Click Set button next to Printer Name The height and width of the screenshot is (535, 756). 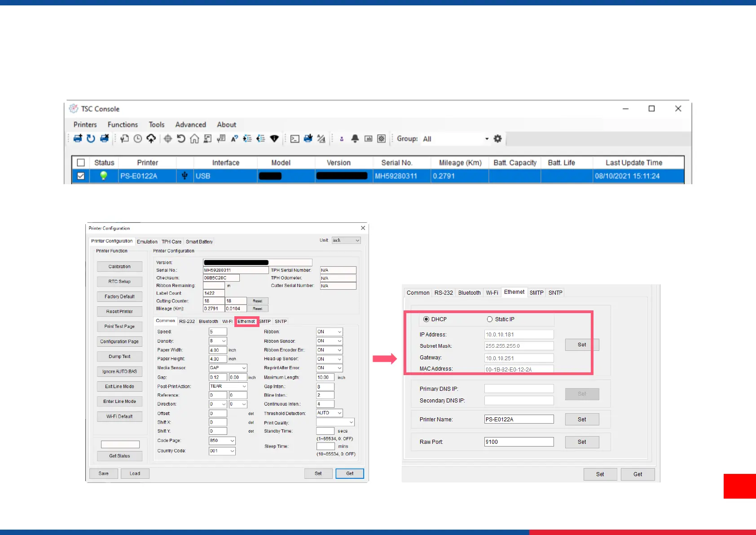point(582,420)
